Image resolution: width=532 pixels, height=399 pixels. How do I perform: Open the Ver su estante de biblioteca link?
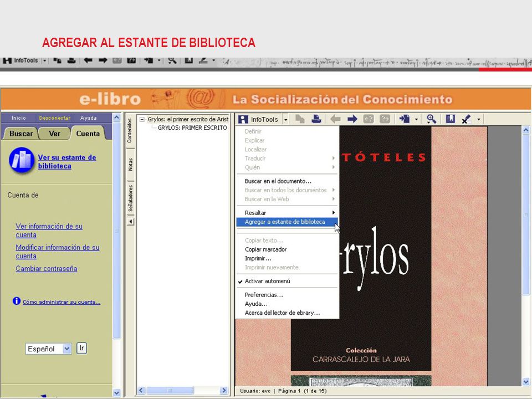click(67, 162)
